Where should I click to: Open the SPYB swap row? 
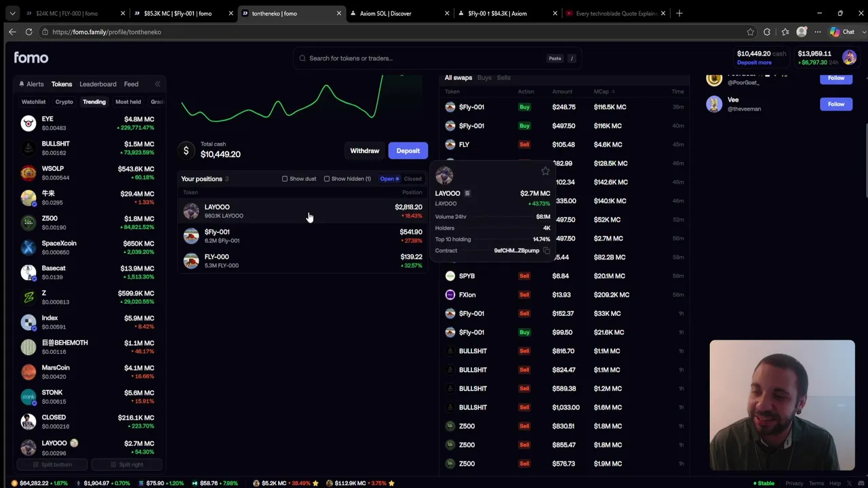click(564, 276)
